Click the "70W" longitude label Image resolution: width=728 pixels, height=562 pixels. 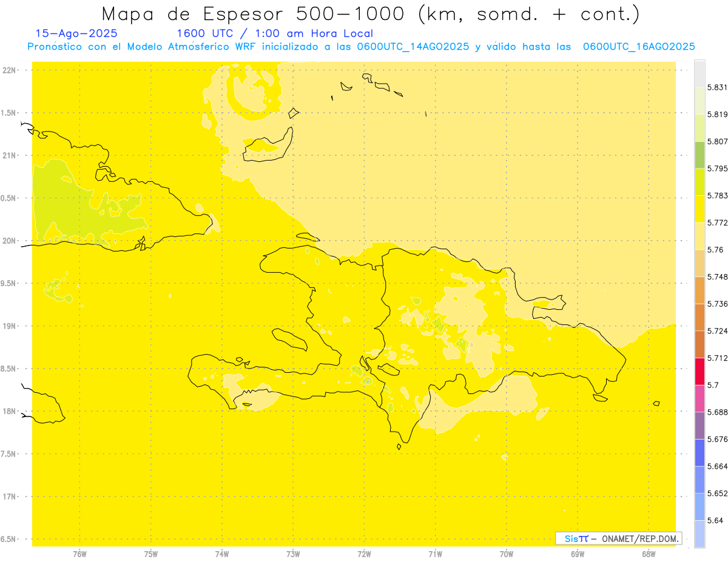click(x=507, y=554)
